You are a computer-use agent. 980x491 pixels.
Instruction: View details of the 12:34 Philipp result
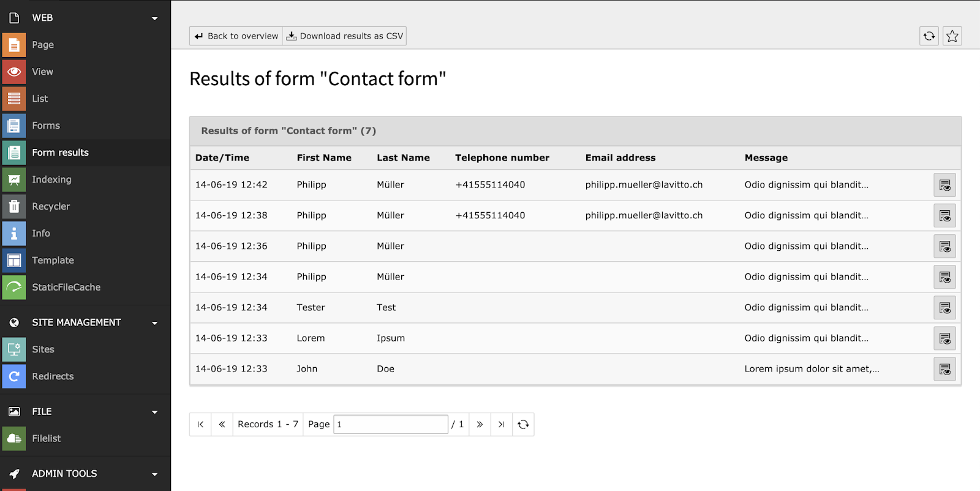coord(944,277)
